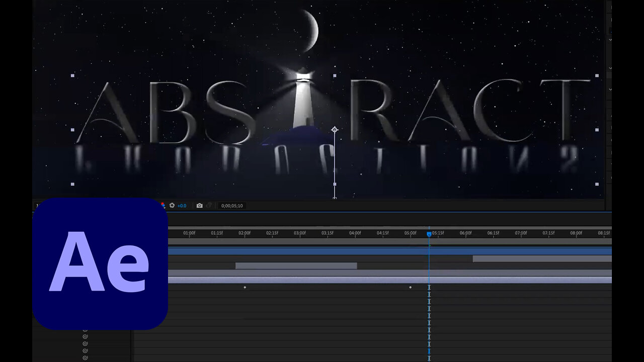Viewport: 644px width, 362px height.
Task: Jump to 06:00f on the time ruler
Action: 465,233
